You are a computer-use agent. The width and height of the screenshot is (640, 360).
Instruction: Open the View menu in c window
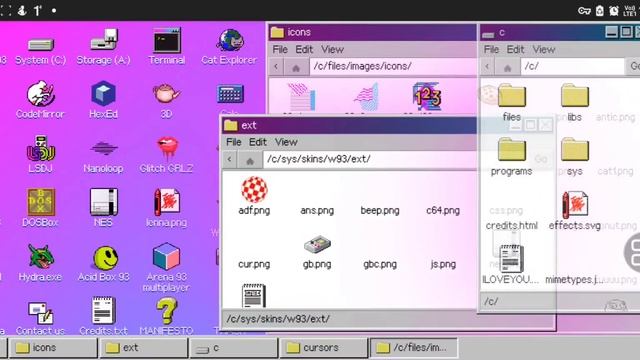544,49
